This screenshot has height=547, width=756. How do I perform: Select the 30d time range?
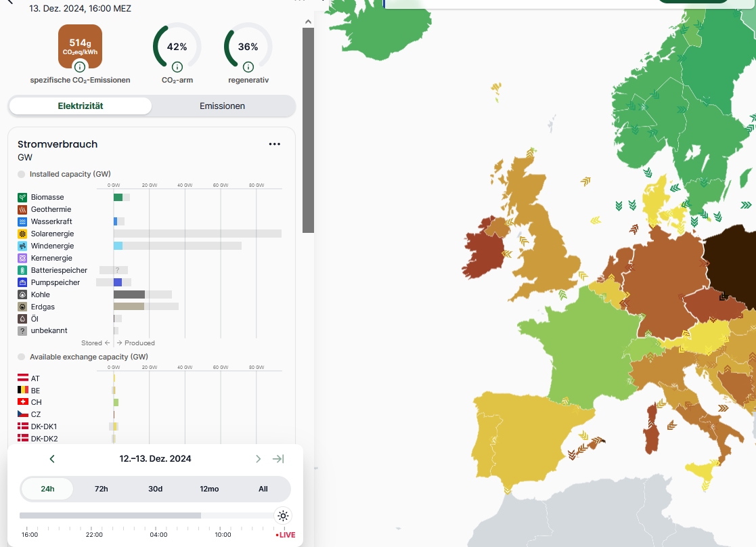point(155,489)
